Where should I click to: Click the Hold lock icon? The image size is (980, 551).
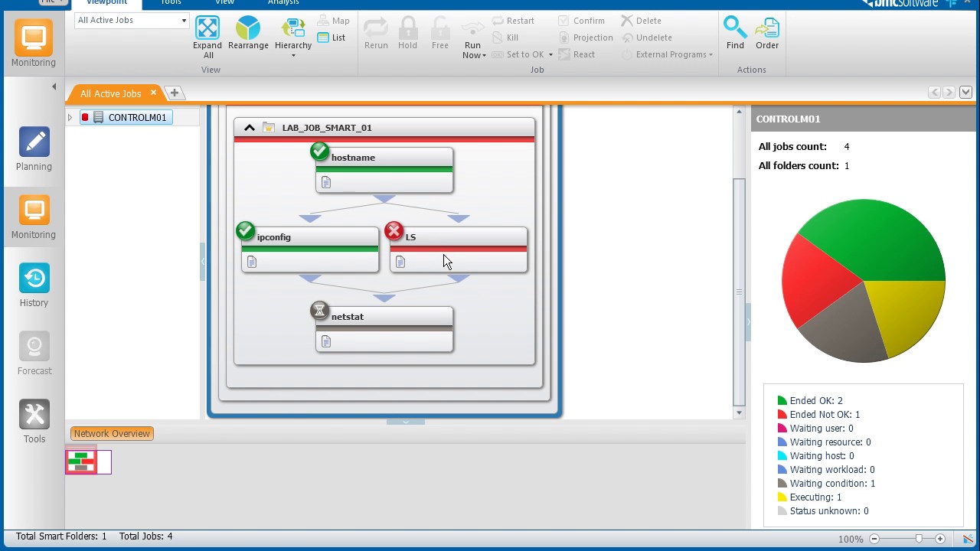pos(408,29)
